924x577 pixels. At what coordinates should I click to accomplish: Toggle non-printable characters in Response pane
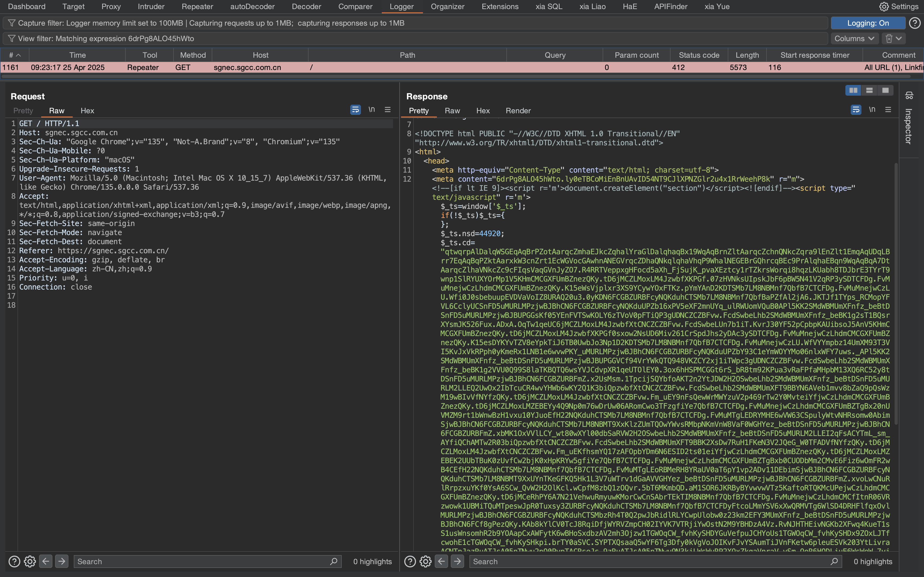(872, 110)
